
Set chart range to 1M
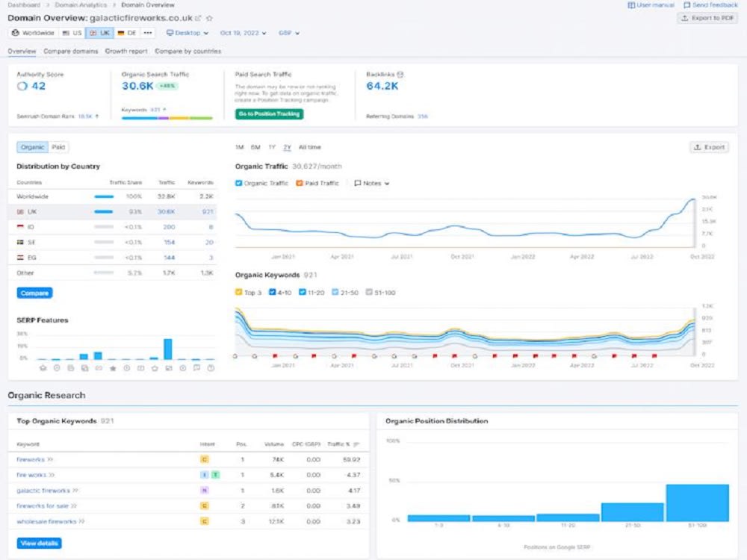tap(240, 147)
